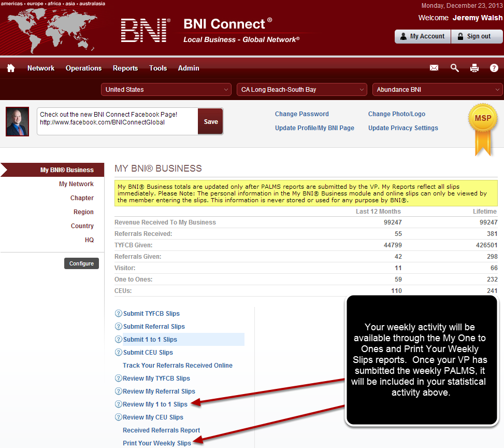Open the United States country dropdown
This screenshot has width=504, height=448.
166,90
